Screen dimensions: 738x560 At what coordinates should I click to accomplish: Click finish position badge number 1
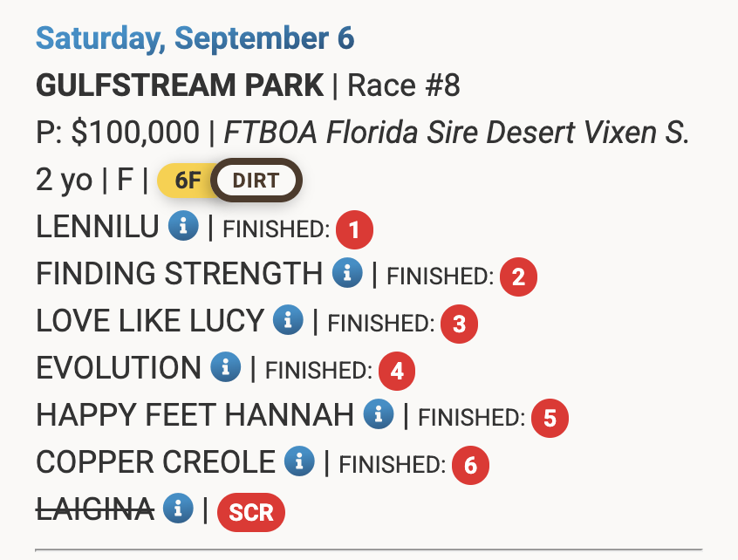point(355,230)
